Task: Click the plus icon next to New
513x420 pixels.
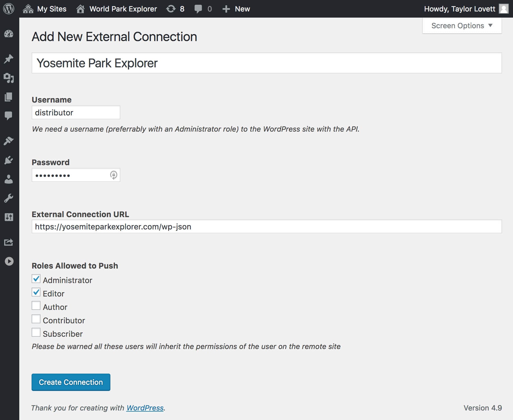Action: click(x=226, y=9)
